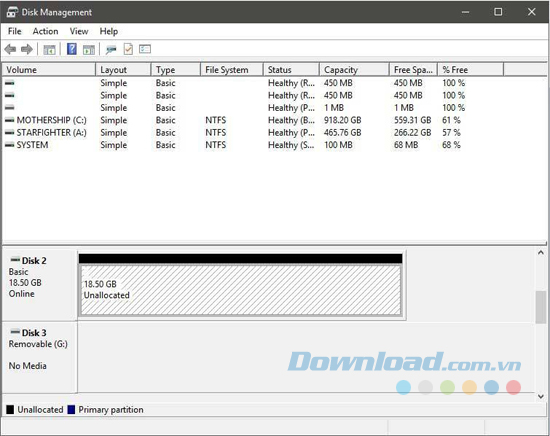Open the Help menu
The height and width of the screenshot is (436, 550).
(x=109, y=31)
